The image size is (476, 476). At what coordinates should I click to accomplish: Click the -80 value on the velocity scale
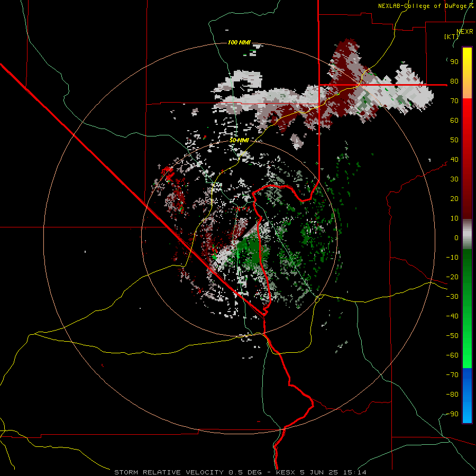click(x=452, y=395)
